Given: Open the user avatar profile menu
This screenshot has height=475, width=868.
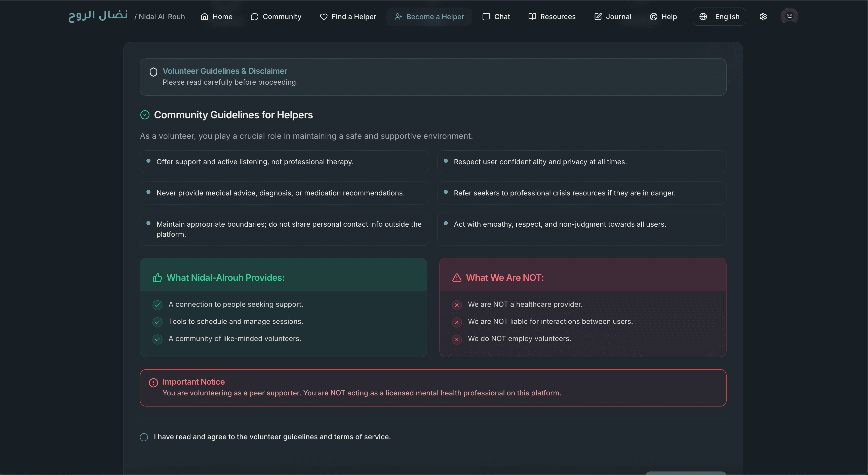Looking at the screenshot, I should (x=789, y=16).
